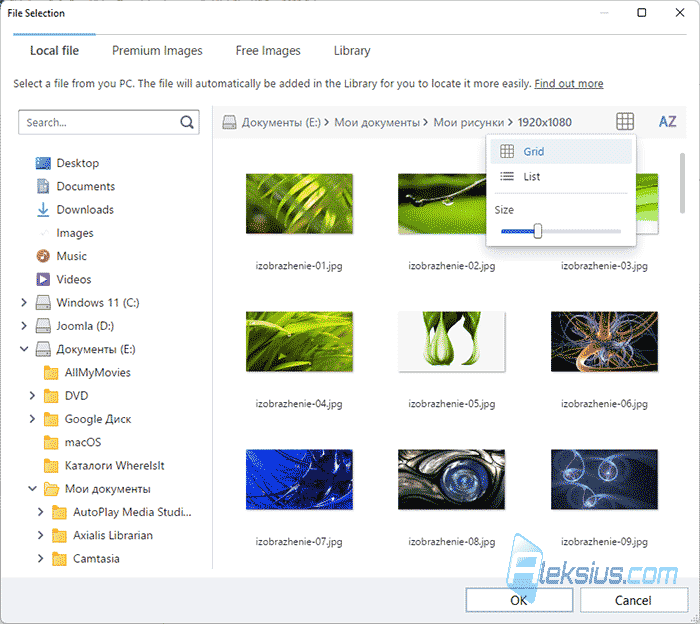
Task: Collapse the Документы (E:) drive
Action: 24,349
